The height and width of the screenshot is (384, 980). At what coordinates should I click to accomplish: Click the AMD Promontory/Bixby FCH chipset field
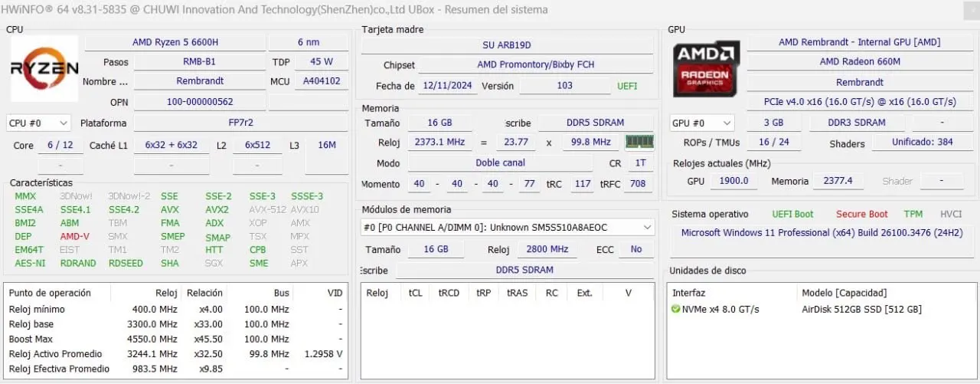click(535, 65)
